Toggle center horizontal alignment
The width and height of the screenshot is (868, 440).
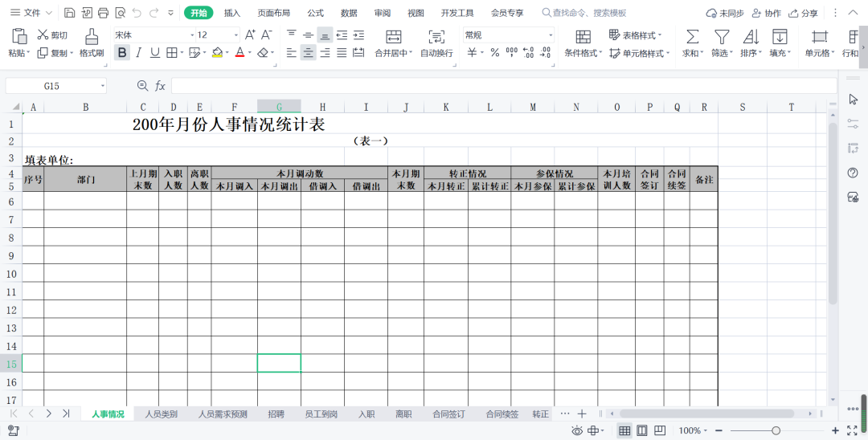point(309,53)
